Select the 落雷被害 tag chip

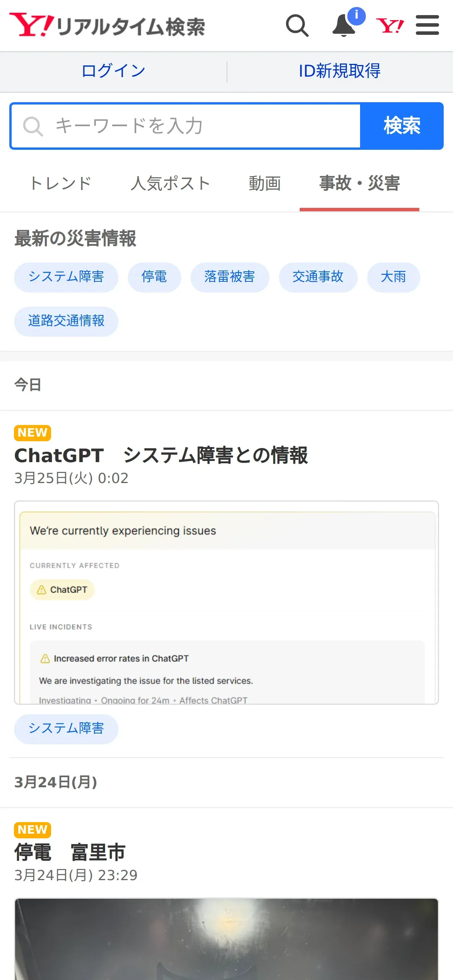click(x=230, y=277)
